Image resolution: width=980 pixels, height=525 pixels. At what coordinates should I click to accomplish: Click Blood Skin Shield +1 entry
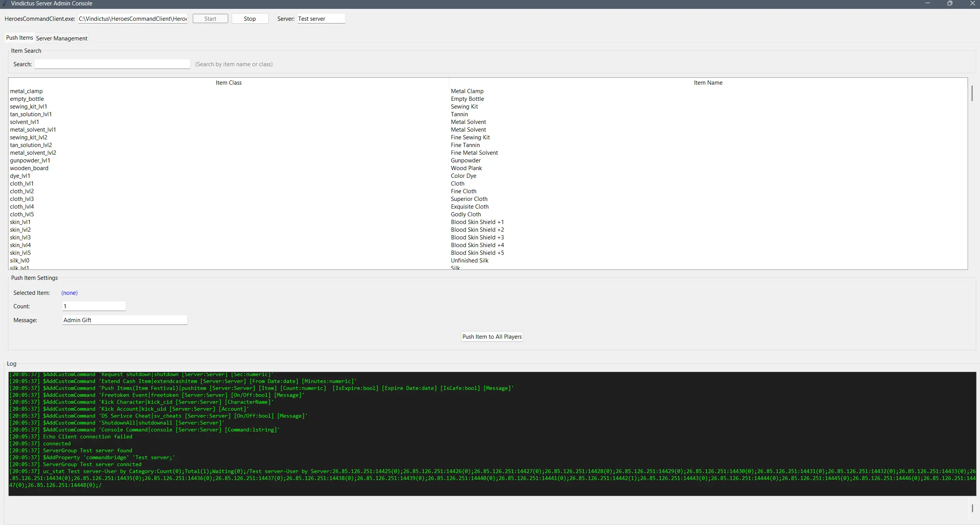[477, 222]
